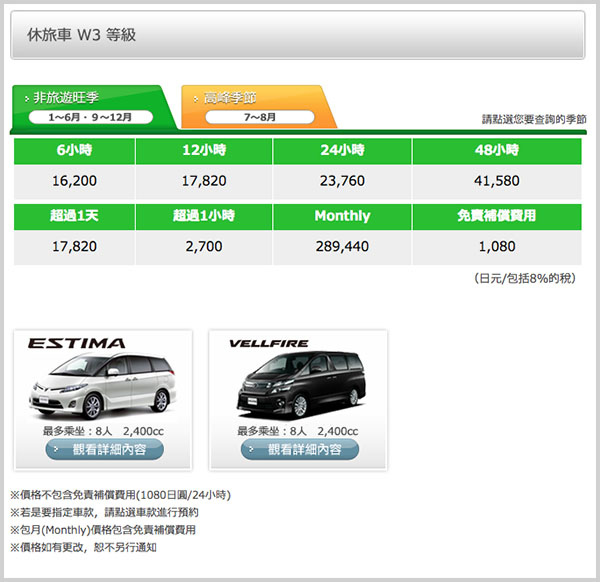Click the 48小時 column header
This screenshot has height=582, width=600.
497,151
